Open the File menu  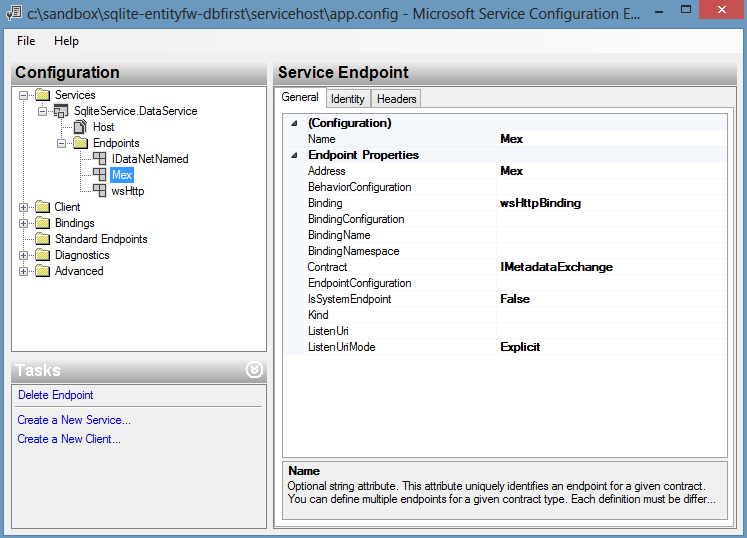pyautogui.click(x=26, y=41)
